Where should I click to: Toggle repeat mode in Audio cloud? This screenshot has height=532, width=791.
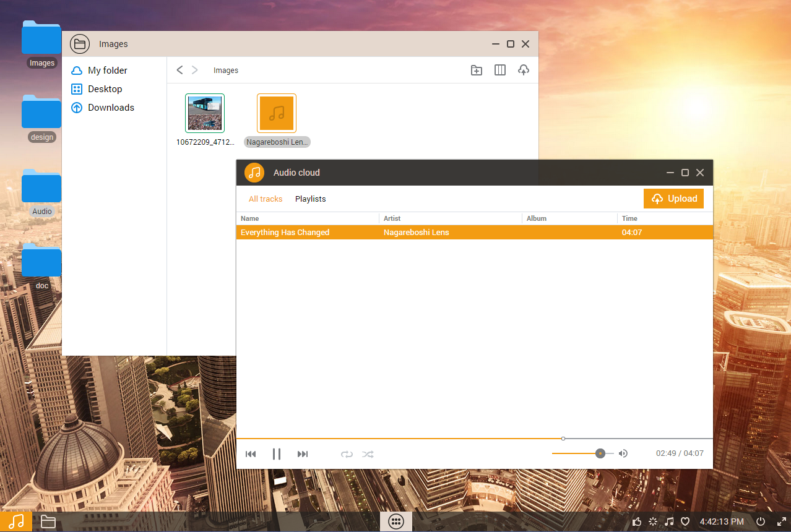point(347,454)
